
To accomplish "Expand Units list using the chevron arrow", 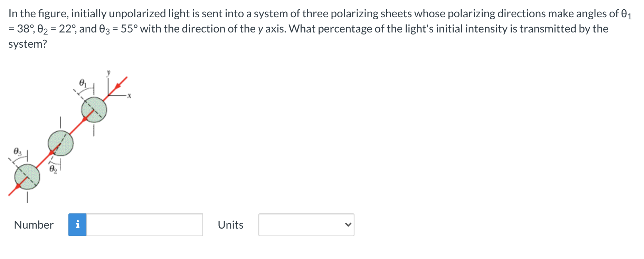I will coord(348,225).
